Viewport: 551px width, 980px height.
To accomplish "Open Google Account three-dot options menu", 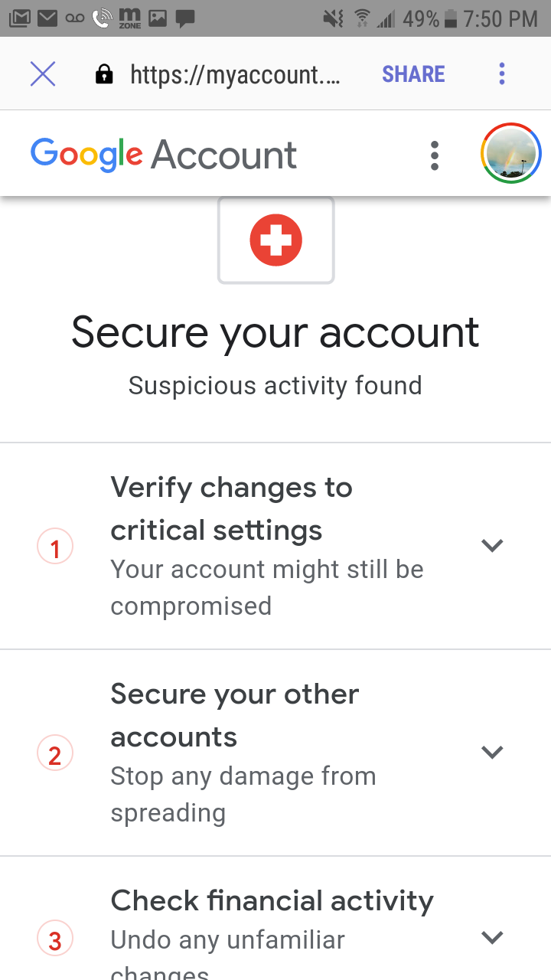I will tap(435, 155).
